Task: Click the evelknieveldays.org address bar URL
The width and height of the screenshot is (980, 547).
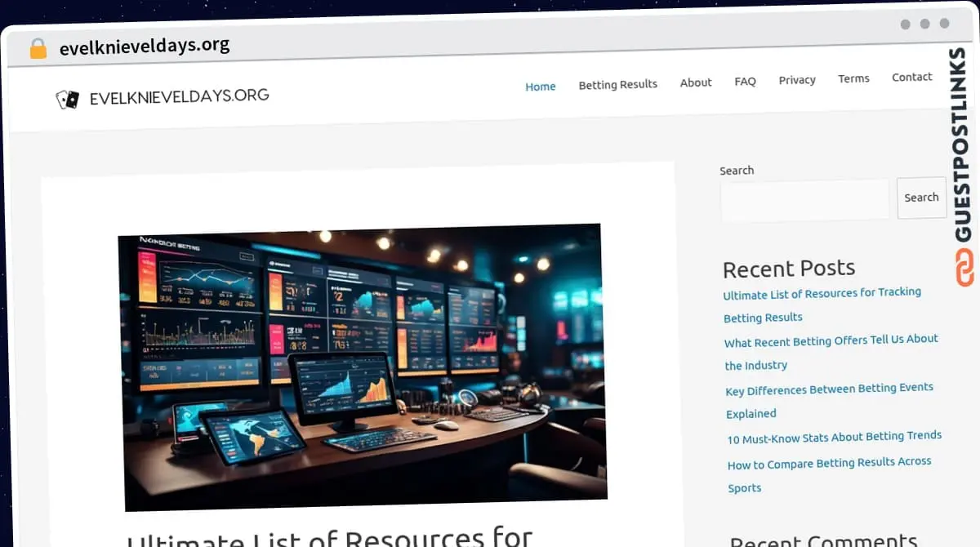Action: [x=145, y=47]
